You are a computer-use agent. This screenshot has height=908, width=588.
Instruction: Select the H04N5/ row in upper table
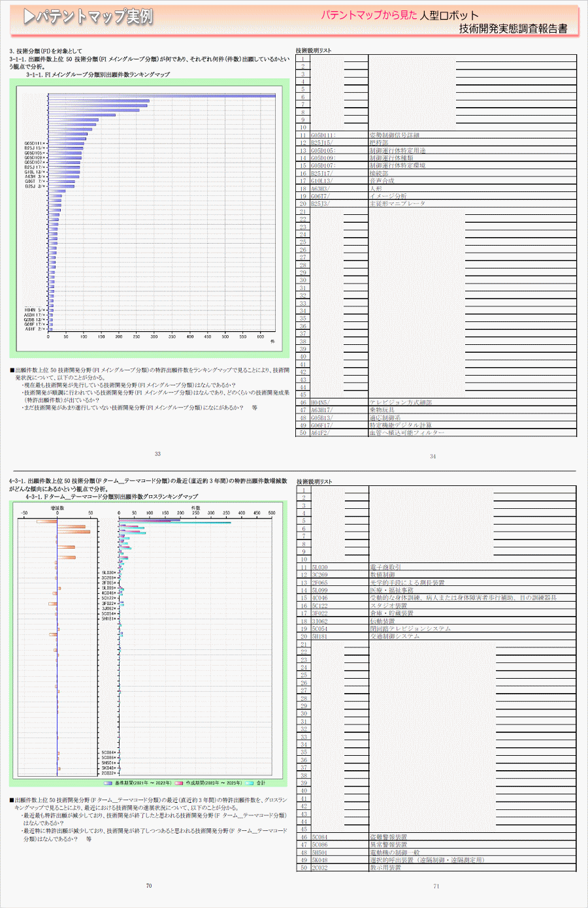point(320,402)
